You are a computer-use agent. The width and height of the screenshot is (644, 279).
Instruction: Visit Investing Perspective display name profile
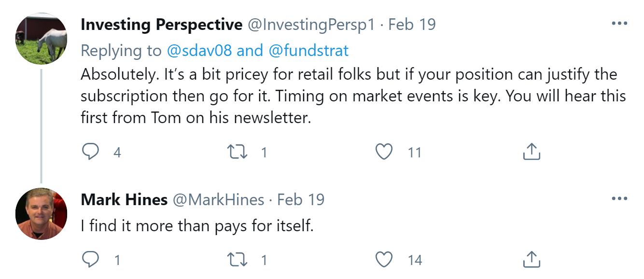tap(161, 24)
